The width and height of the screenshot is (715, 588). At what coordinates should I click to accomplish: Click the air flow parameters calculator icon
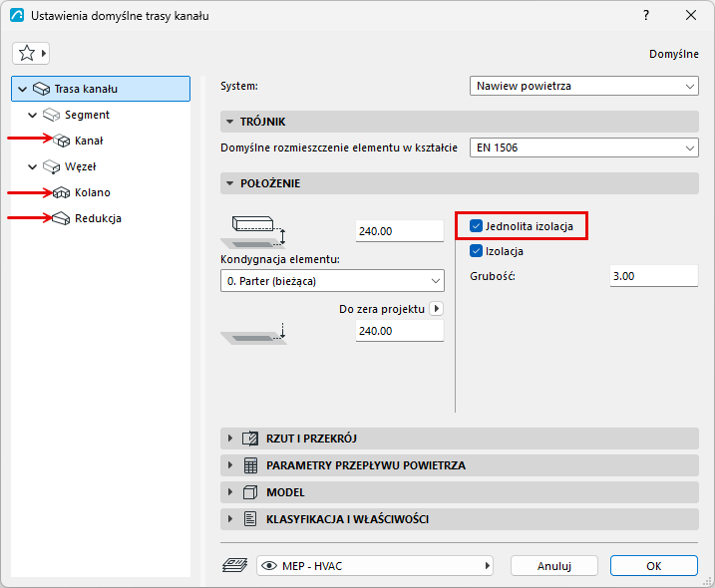point(250,465)
